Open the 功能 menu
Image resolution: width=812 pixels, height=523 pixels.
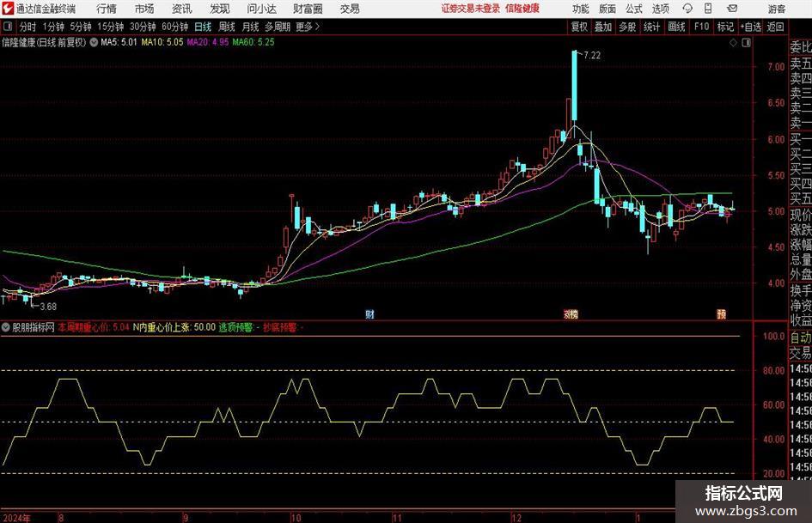click(581, 9)
